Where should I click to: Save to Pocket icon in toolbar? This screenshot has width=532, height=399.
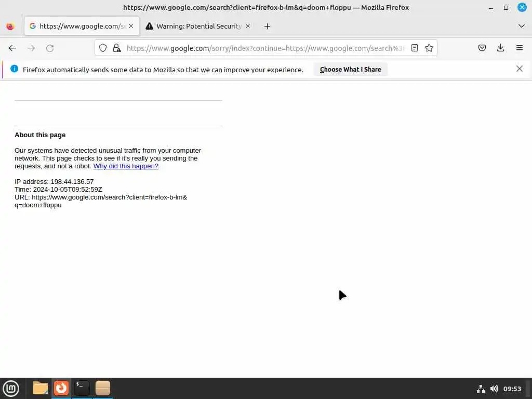point(482,48)
